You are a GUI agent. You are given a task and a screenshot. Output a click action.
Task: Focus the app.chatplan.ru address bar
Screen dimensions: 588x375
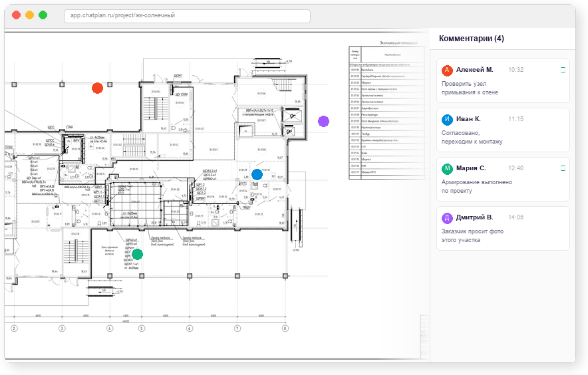pos(187,15)
